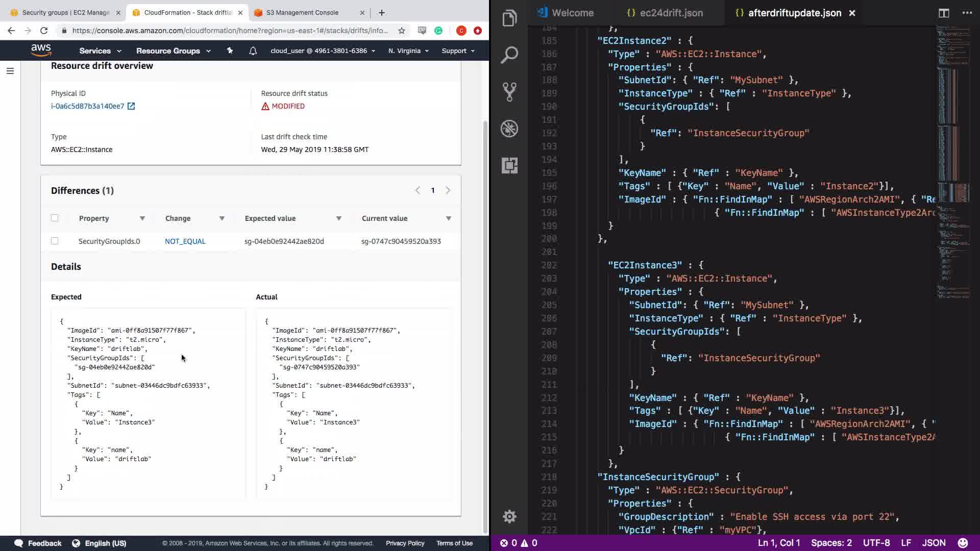Image resolution: width=980 pixels, height=551 pixels.
Task: Open the Debug view icon
Action: click(x=509, y=129)
